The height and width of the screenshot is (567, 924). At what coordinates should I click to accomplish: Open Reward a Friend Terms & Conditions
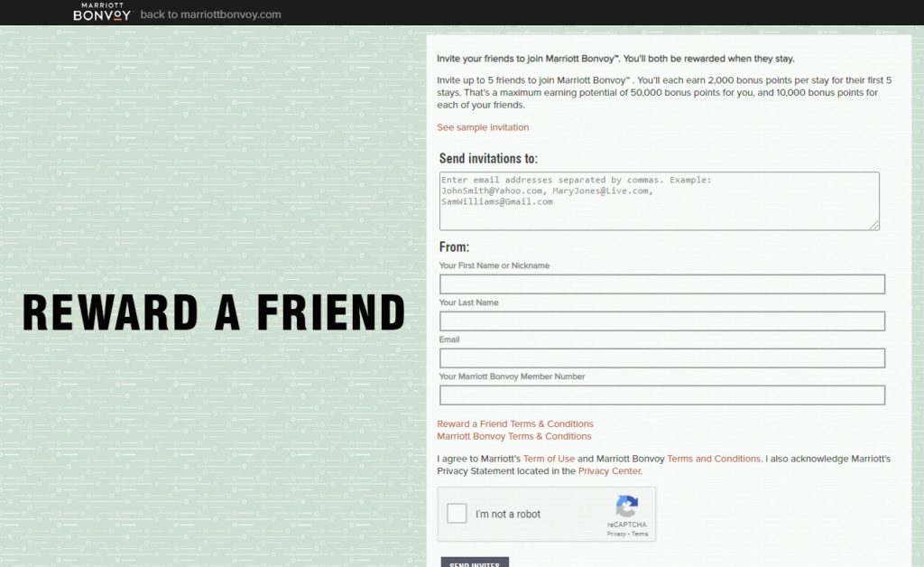click(x=515, y=423)
